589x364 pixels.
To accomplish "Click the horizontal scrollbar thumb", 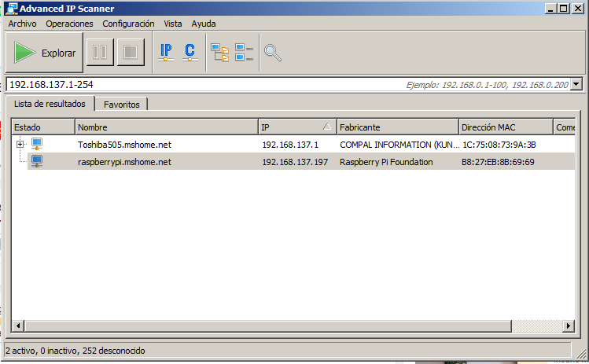I will [x=268, y=325].
